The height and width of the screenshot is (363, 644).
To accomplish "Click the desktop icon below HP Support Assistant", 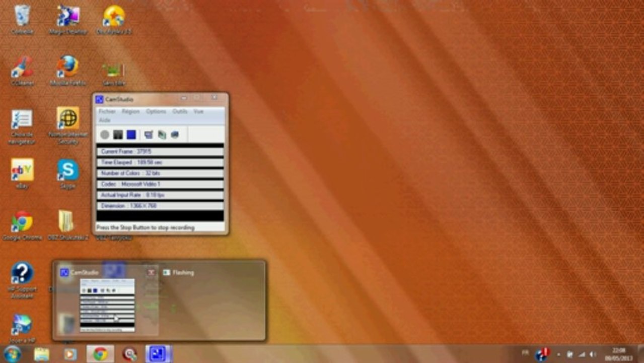I will [x=22, y=328].
